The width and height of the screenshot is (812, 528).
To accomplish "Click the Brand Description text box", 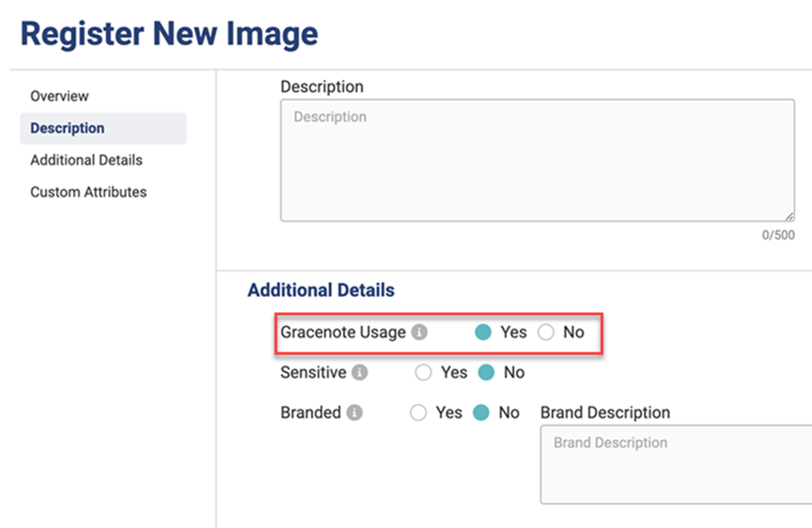I will click(x=675, y=463).
